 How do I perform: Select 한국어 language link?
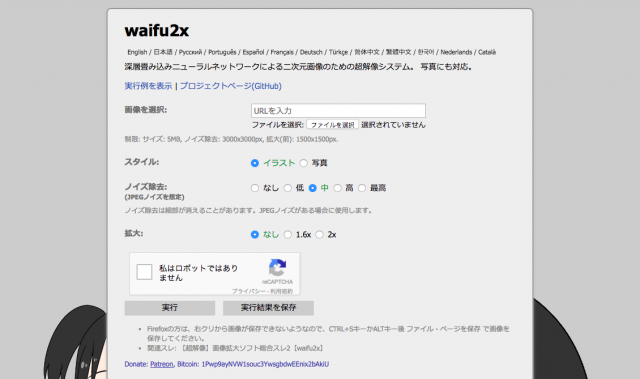(426, 52)
